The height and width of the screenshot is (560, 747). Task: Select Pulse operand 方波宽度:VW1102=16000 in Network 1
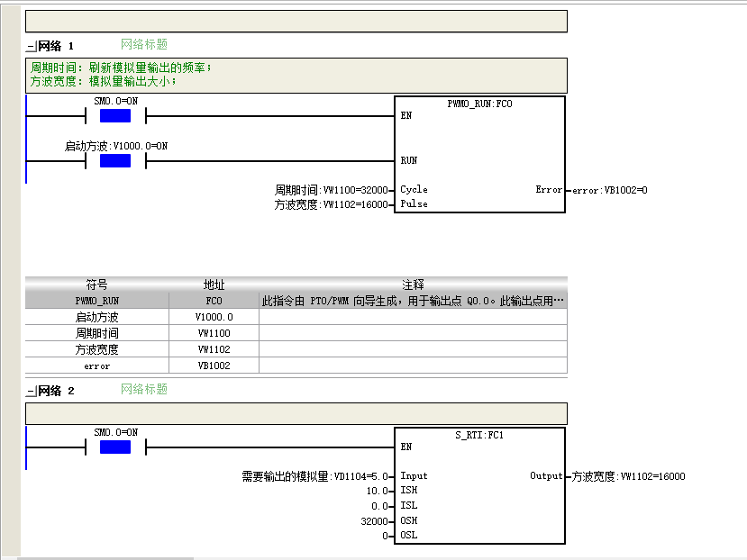point(331,204)
